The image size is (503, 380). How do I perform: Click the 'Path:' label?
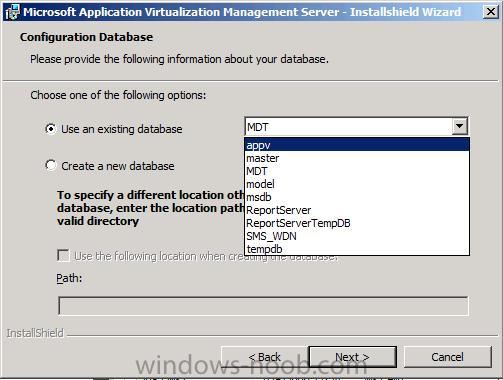[x=69, y=278]
